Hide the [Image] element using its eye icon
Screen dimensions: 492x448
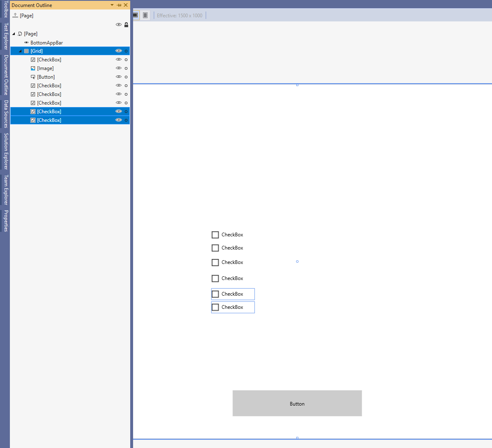coord(119,68)
